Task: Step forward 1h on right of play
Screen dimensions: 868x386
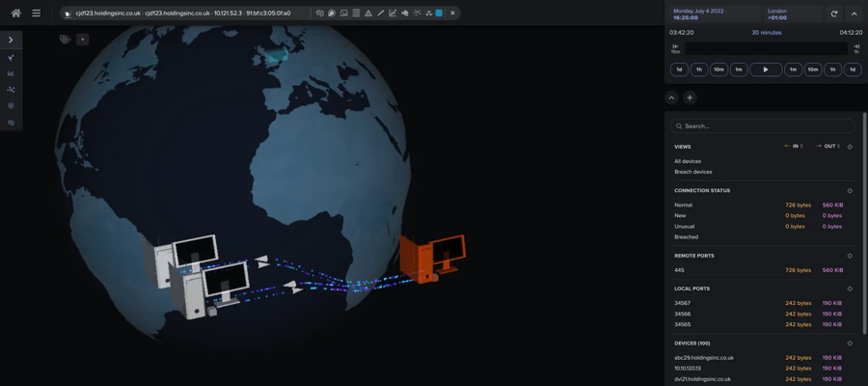Action: coord(833,69)
